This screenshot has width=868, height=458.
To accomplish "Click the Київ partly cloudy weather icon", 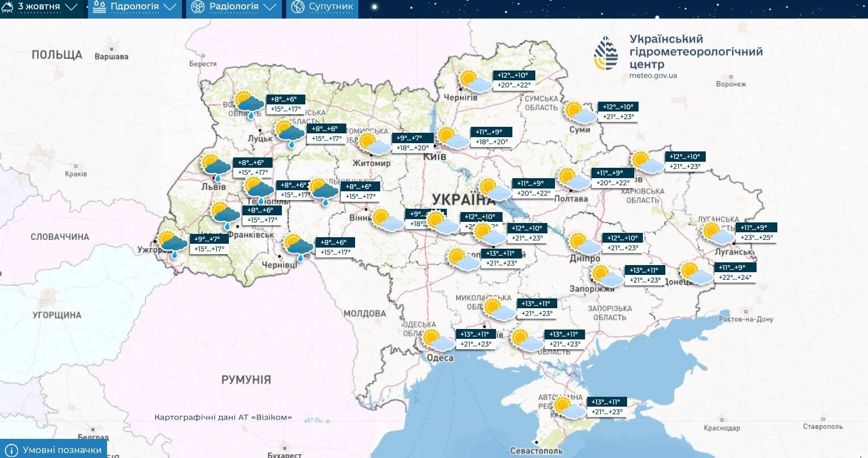I will 453,137.
